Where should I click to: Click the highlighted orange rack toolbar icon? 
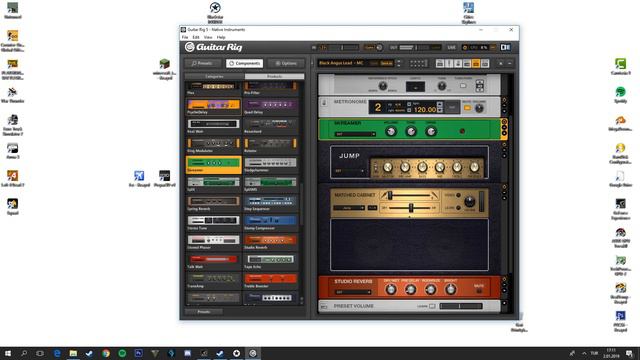click(476, 63)
